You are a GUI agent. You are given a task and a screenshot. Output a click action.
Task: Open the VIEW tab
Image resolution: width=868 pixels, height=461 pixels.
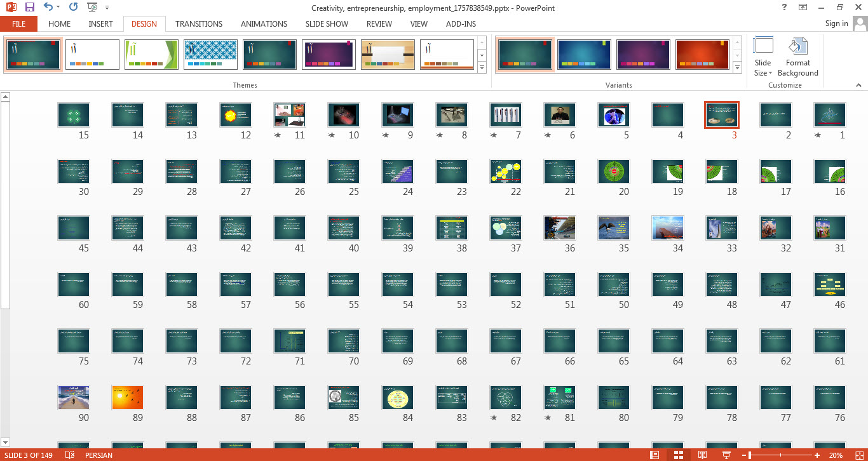click(x=419, y=23)
